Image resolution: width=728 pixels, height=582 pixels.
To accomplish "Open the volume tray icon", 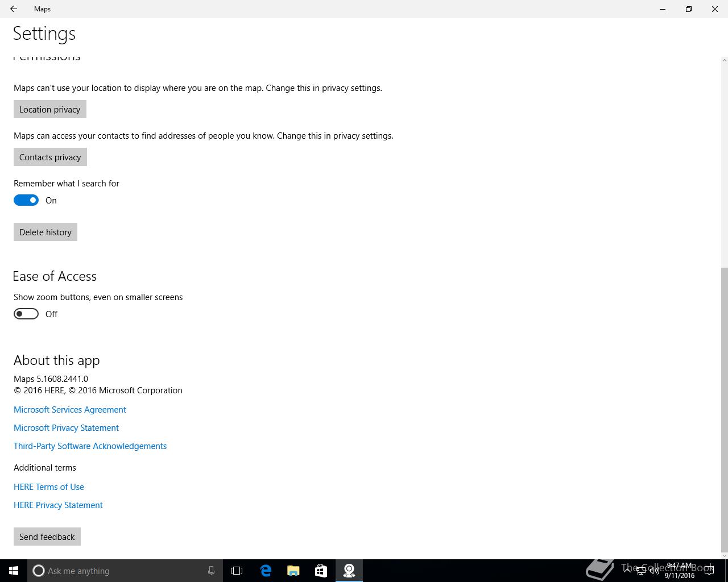I will [x=655, y=571].
